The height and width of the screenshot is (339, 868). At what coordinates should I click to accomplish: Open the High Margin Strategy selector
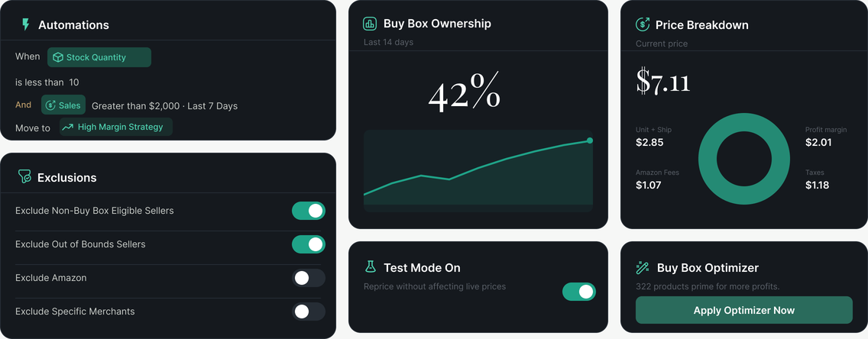point(115,128)
